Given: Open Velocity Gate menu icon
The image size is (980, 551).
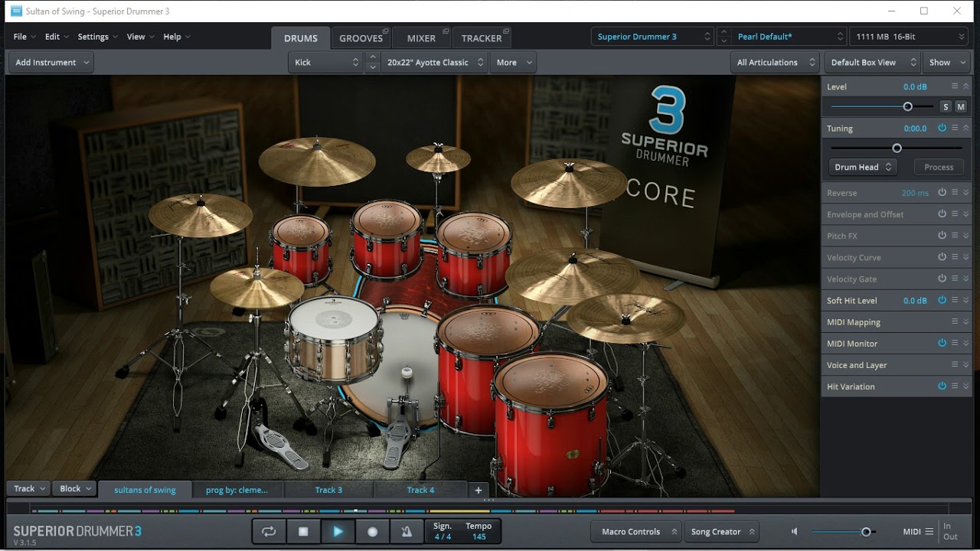Looking at the screenshot, I should click(x=955, y=278).
